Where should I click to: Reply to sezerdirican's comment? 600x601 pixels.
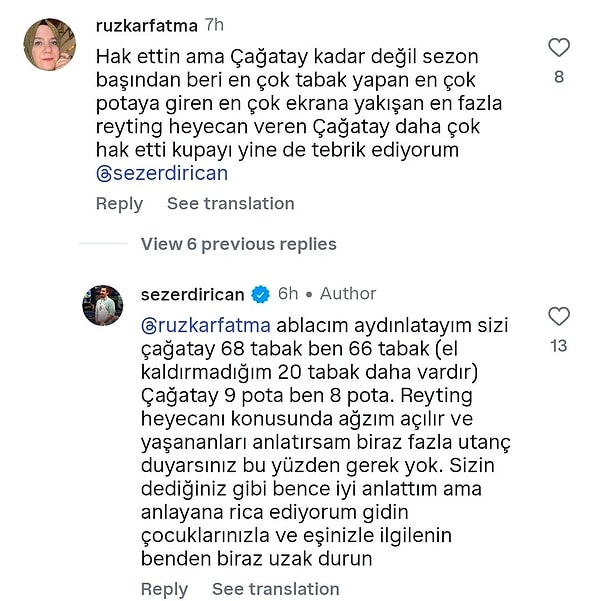pyautogui.click(x=164, y=589)
